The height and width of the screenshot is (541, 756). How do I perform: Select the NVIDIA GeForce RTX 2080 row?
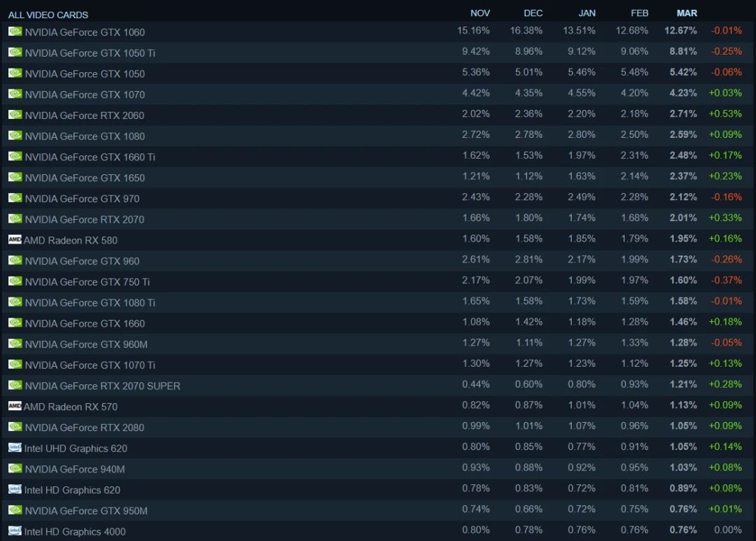(x=378, y=427)
